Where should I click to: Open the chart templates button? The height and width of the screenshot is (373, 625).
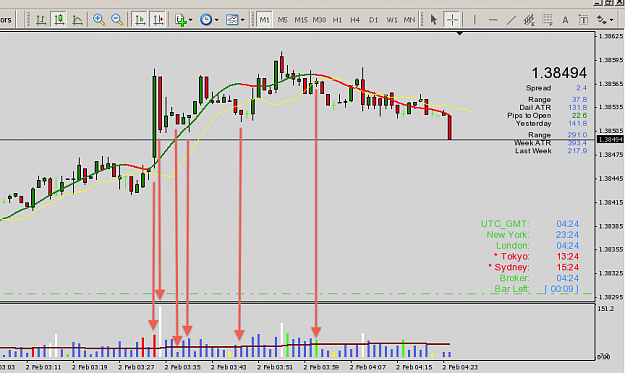coord(232,19)
